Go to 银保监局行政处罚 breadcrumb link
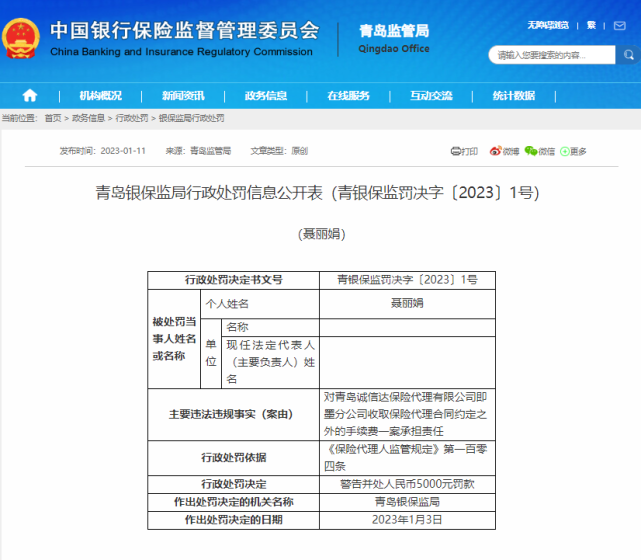 point(191,118)
